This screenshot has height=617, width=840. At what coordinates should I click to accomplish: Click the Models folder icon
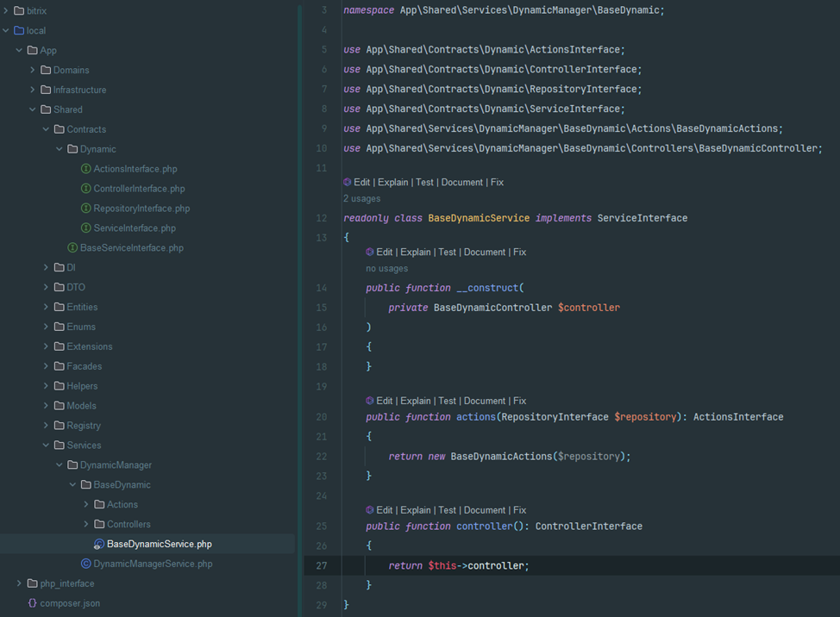tap(60, 406)
